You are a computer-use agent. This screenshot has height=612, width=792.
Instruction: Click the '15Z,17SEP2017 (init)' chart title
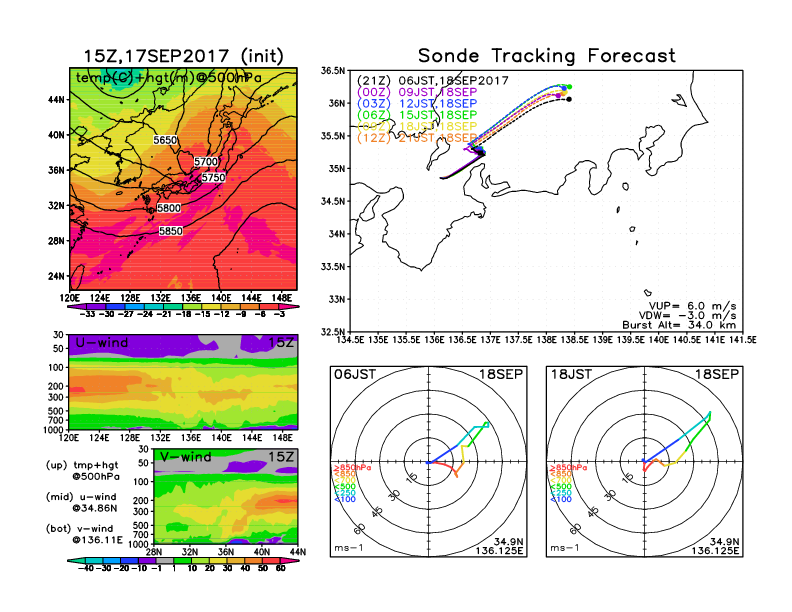tap(183, 56)
